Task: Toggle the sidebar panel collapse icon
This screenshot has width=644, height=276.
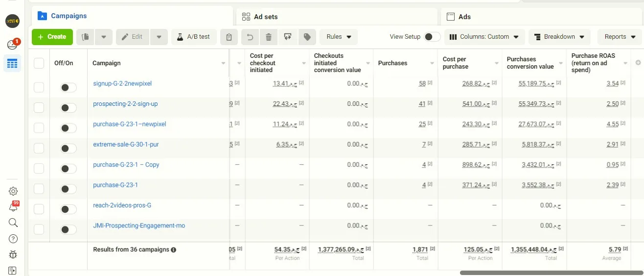Action: (13, 270)
